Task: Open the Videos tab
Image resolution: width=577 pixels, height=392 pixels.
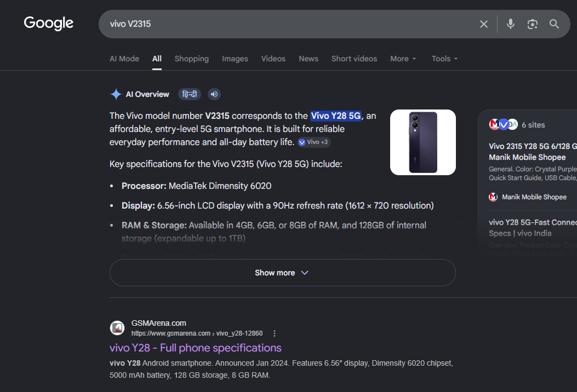Action: coord(273,59)
